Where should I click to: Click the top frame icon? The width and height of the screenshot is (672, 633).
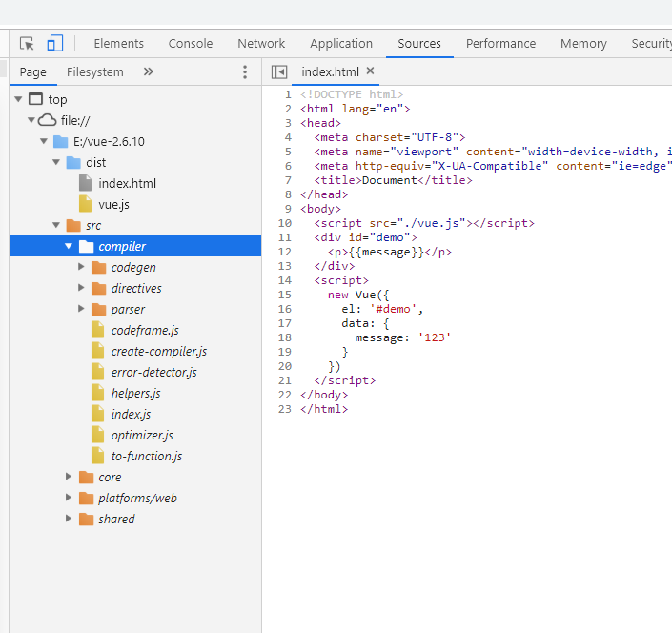click(x=35, y=99)
